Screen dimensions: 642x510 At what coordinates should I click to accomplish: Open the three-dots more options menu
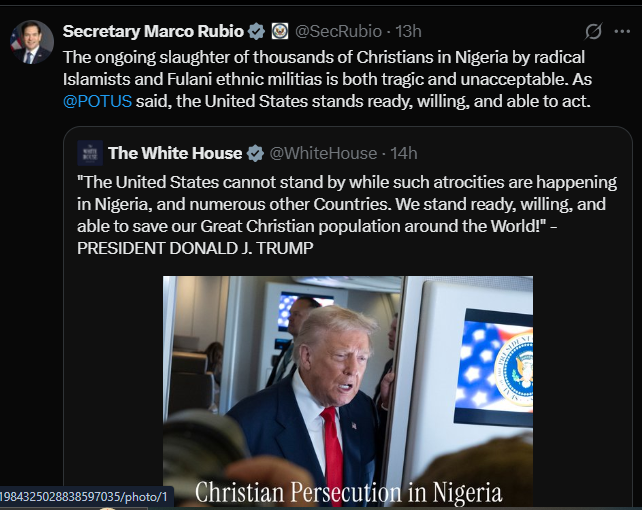click(x=622, y=32)
